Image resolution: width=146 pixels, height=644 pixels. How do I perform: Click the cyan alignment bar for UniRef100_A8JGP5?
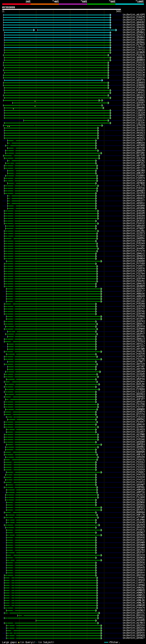coord(57,15)
